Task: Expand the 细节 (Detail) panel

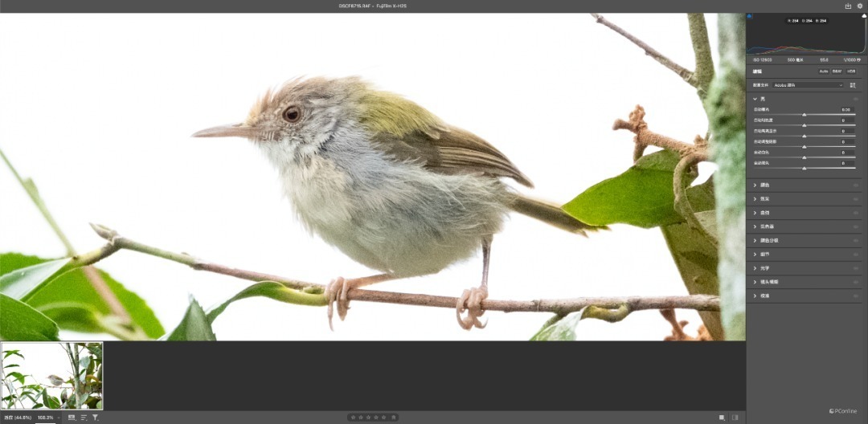Action: (803, 255)
